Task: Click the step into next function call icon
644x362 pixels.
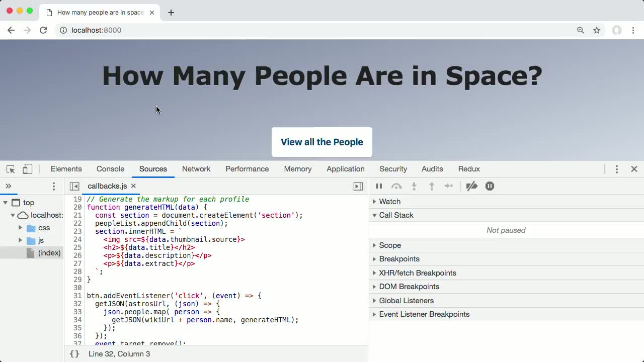Action: click(414, 186)
